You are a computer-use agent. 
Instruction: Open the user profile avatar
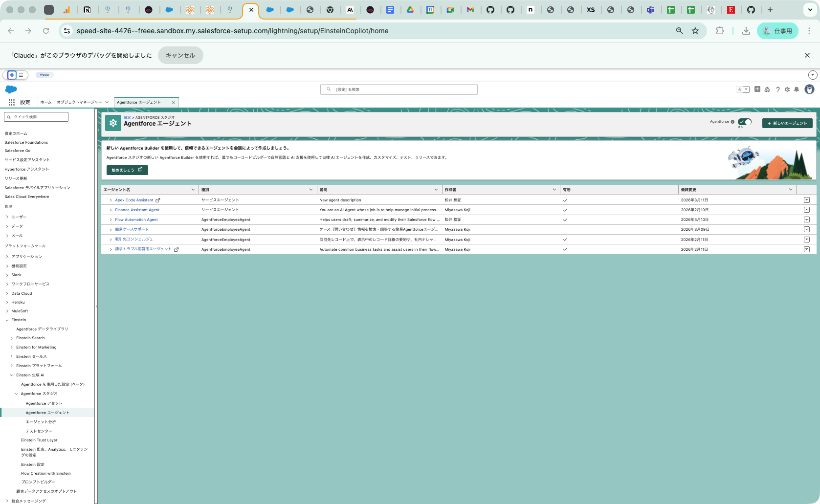[x=810, y=89]
